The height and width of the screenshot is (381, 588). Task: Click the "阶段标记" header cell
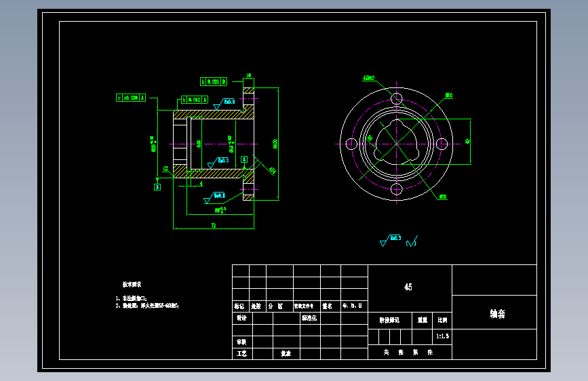point(389,320)
